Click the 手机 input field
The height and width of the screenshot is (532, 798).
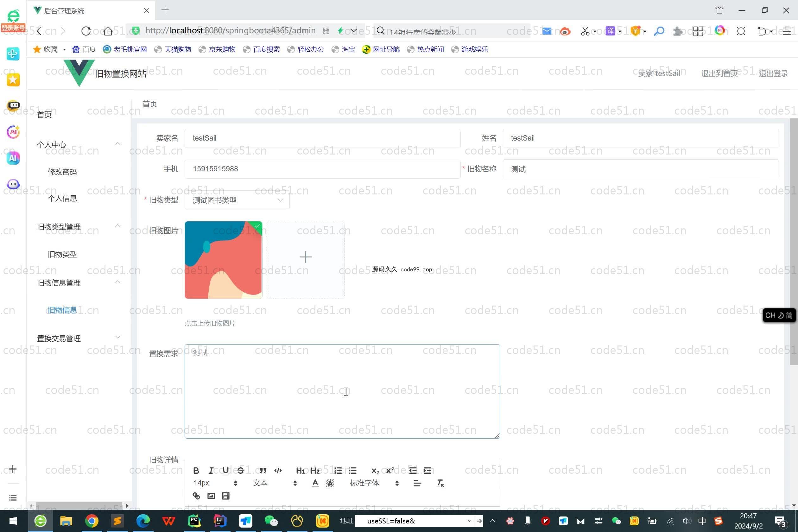[x=323, y=169]
